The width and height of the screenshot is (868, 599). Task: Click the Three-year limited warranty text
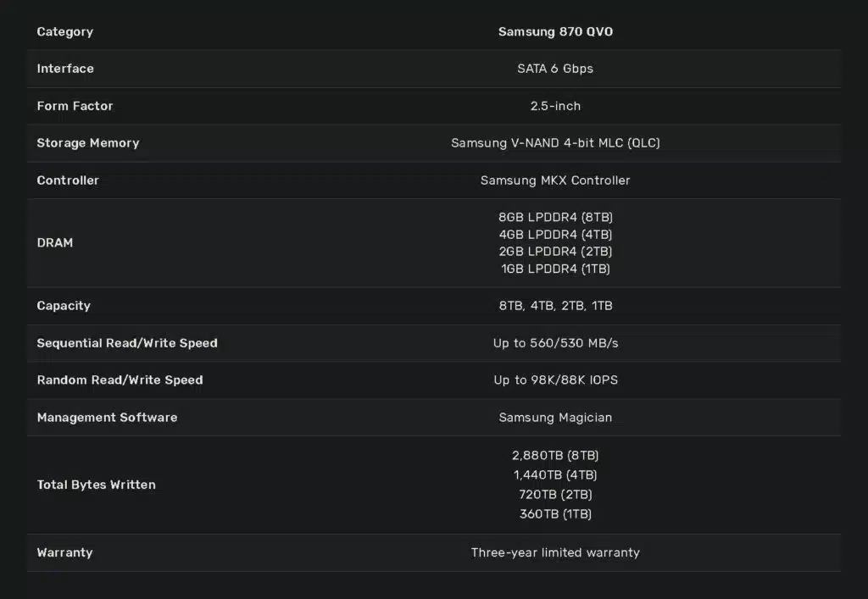pyautogui.click(x=555, y=552)
